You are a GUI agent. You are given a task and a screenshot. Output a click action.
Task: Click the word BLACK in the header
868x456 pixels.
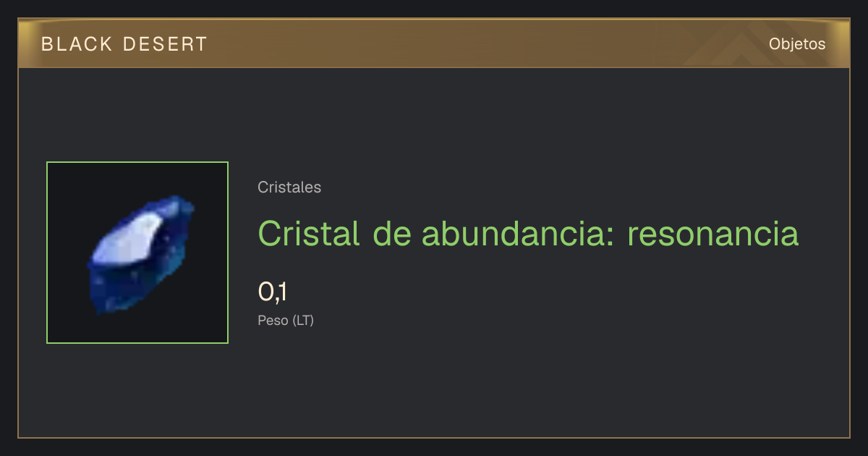(77, 44)
